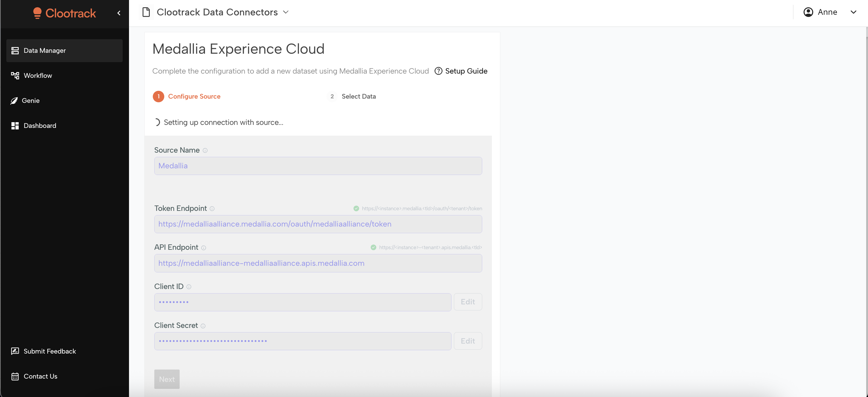Click into the Client Secret field

point(303,341)
